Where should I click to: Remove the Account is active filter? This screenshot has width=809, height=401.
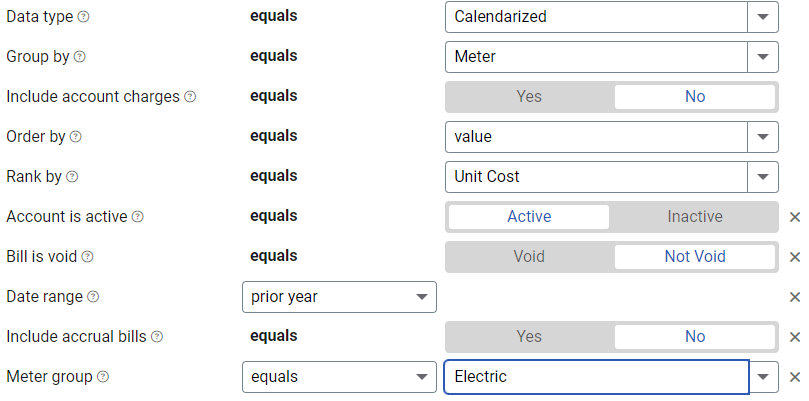(x=795, y=217)
